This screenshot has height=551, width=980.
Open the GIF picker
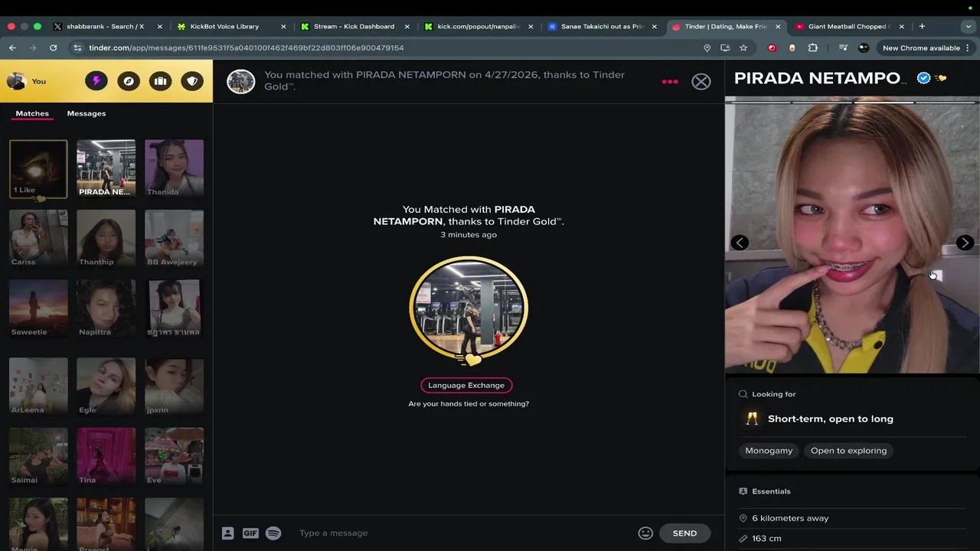click(250, 533)
